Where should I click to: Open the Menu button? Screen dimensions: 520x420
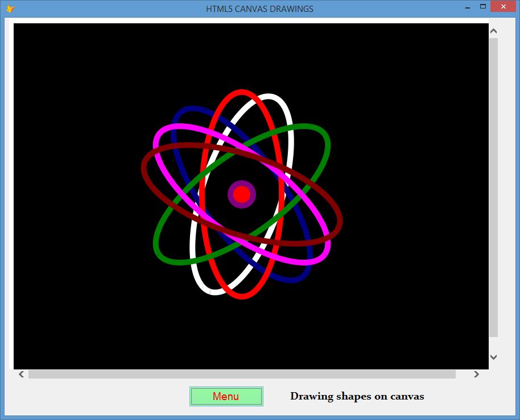pos(226,396)
